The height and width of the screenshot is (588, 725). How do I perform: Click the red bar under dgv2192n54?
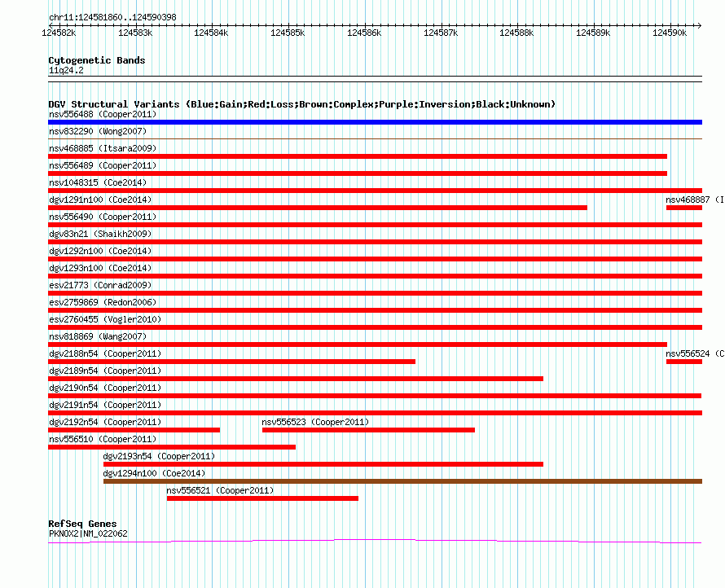point(134,430)
